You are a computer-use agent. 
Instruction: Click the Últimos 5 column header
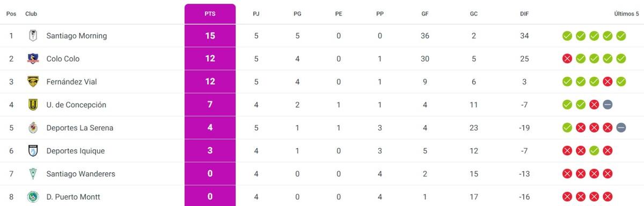(x=626, y=14)
